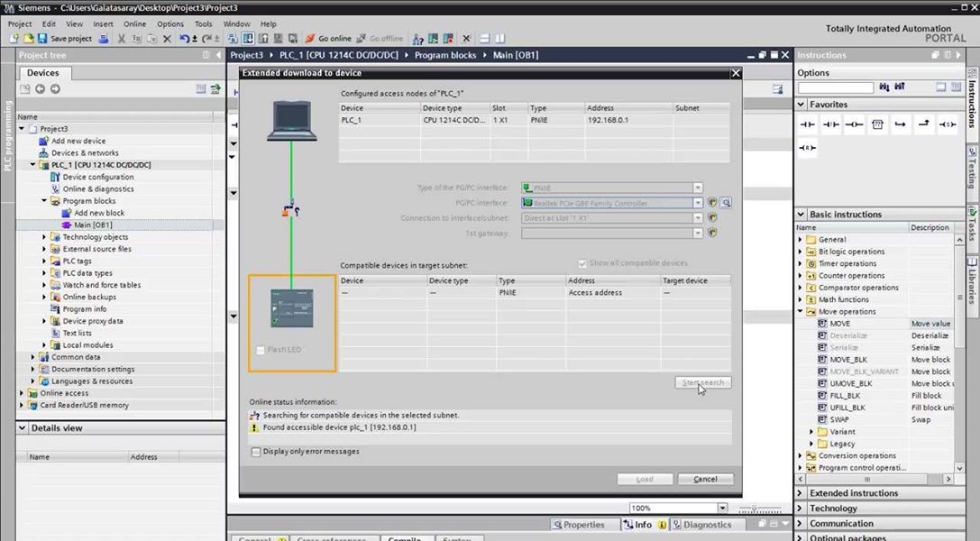Select PLC_1 row in configured access nodes
This screenshot has width=980, height=541.
[x=535, y=120]
